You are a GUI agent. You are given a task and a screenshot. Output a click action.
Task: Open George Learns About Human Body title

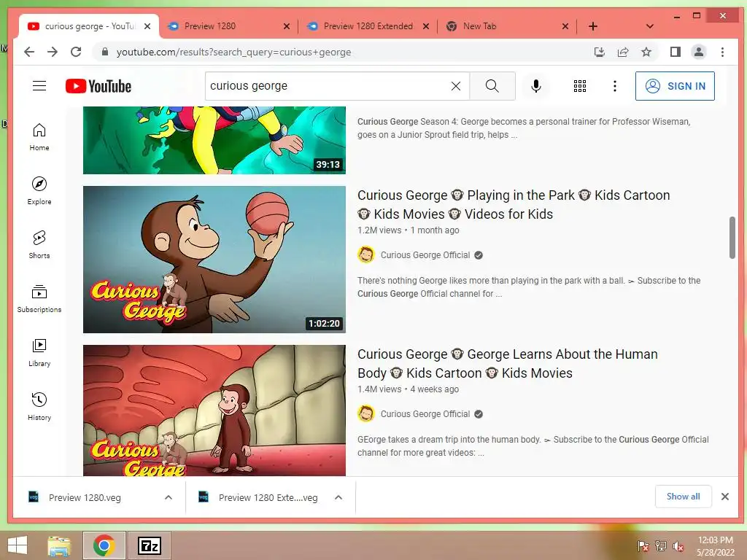tap(508, 363)
